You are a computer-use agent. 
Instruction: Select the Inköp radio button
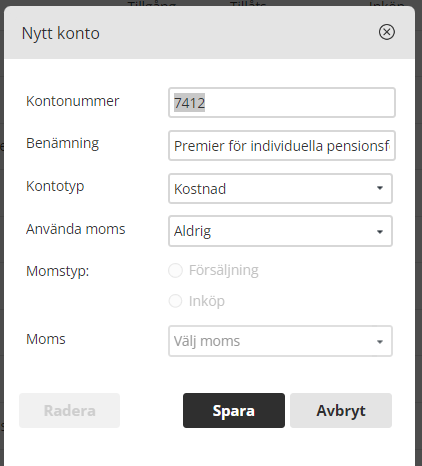[175, 301]
